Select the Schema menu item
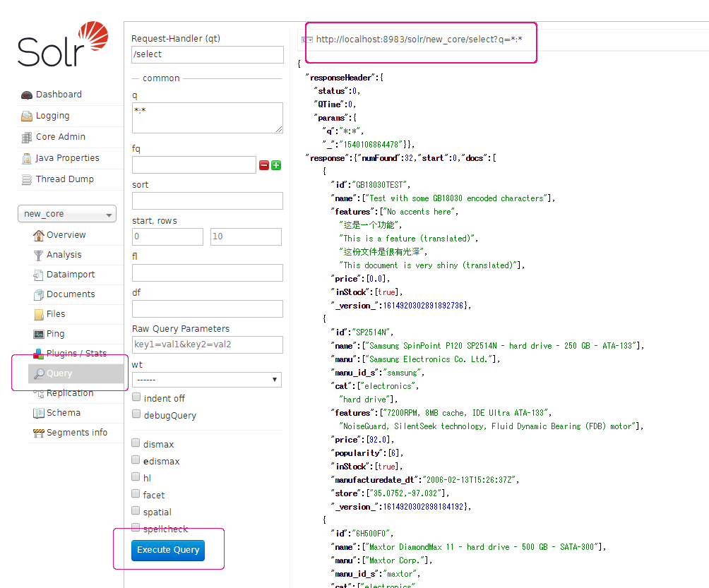 pos(64,413)
